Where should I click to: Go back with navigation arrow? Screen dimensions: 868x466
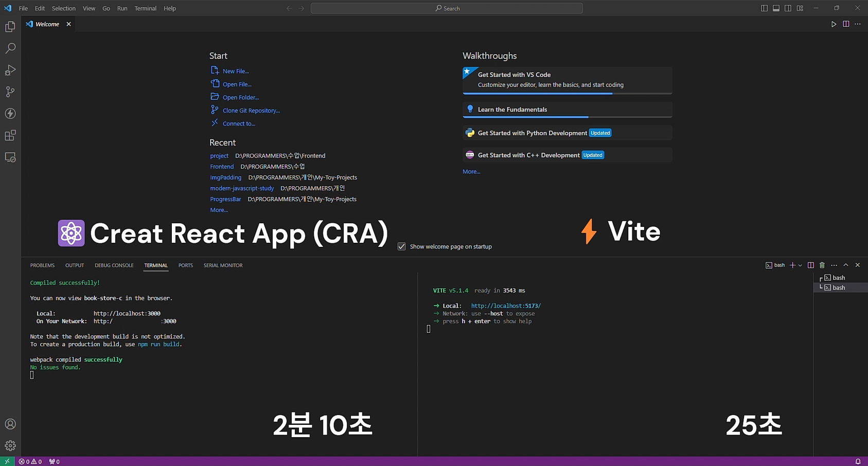tap(289, 8)
